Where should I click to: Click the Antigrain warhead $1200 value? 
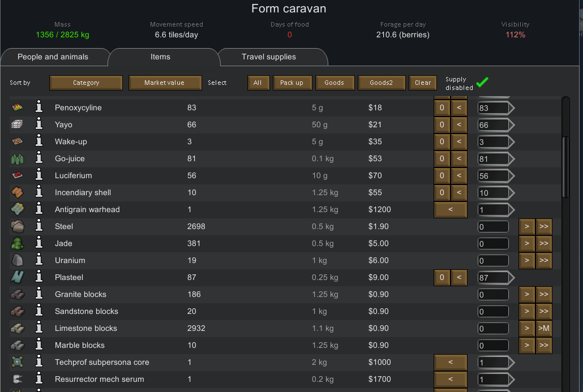point(380,209)
